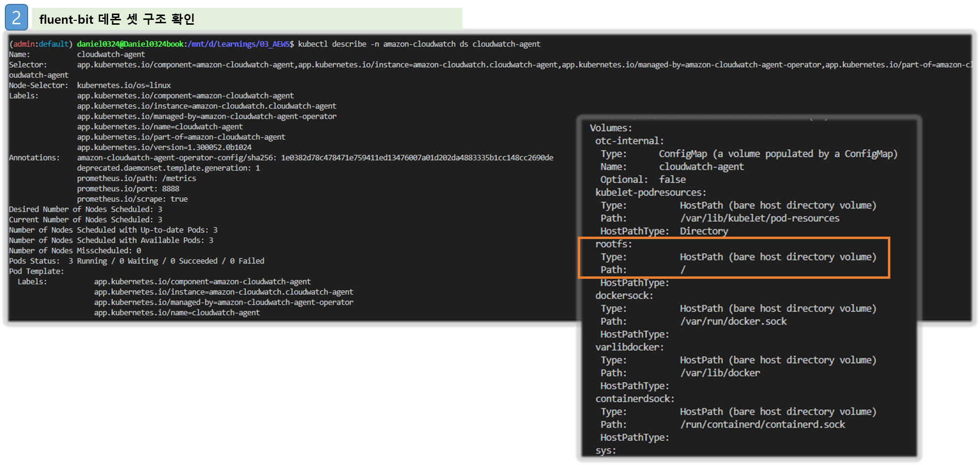The height and width of the screenshot is (465, 980).
Task: Click the 'Pod Template:' heading
Action: click(36, 272)
